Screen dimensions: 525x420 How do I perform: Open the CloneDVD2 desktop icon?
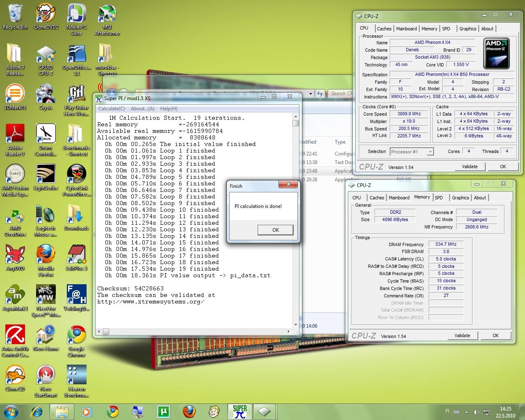(46, 17)
